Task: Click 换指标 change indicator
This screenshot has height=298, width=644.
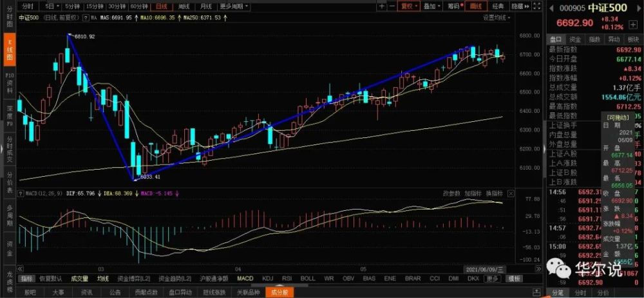Action: pyautogui.click(x=494, y=193)
